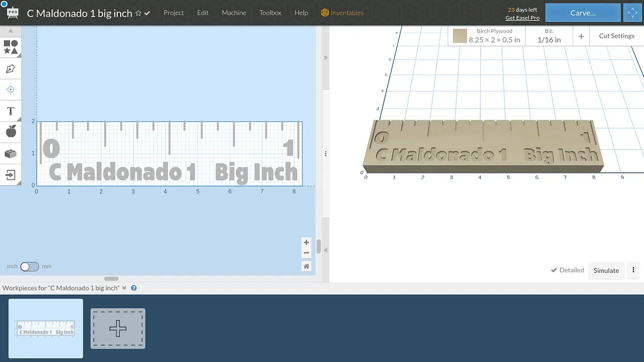Open the Machine menu
The image size is (644, 362).
[x=234, y=13]
